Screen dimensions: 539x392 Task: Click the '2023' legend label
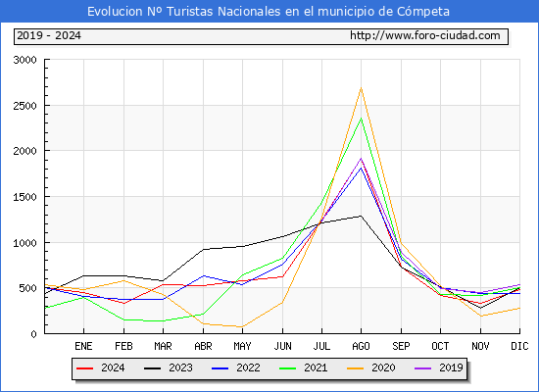[180, 367]
